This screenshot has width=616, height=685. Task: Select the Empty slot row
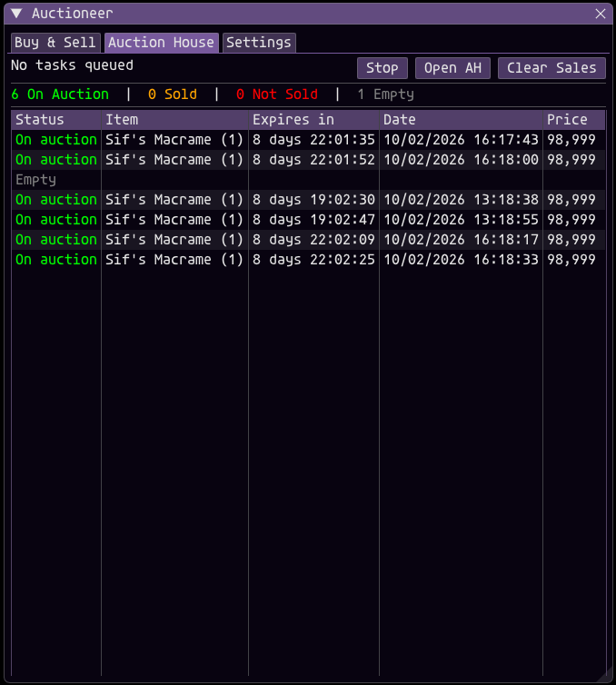coord(308,180)
